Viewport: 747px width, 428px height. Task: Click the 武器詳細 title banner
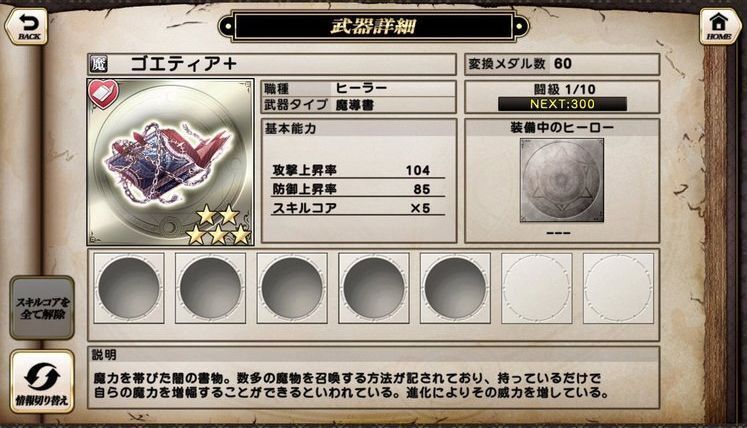pos(374,26)
